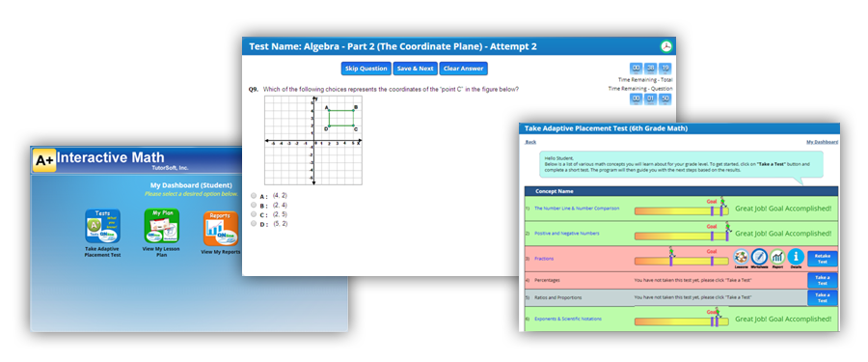Open the View My Reports icon

pyautogui.click(x=220, y=229)
